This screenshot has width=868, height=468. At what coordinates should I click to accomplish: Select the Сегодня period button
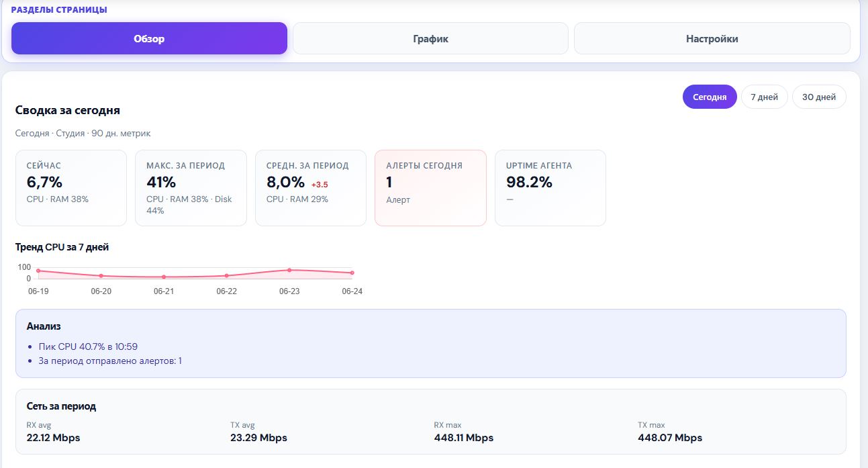710,97
